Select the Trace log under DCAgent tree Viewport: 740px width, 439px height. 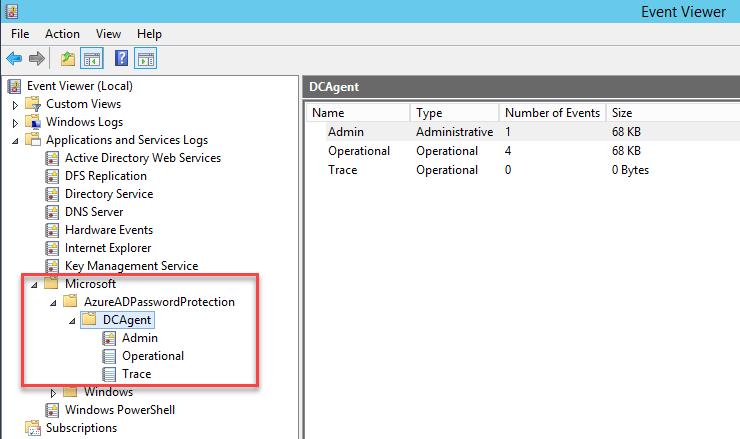pyautogui.click(x=136, y=374)
